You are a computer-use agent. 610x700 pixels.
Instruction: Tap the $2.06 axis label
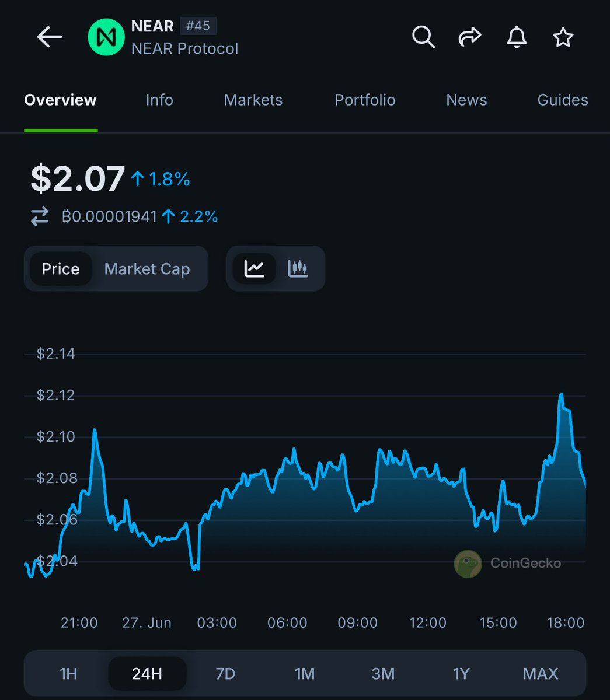coord(55,520)
